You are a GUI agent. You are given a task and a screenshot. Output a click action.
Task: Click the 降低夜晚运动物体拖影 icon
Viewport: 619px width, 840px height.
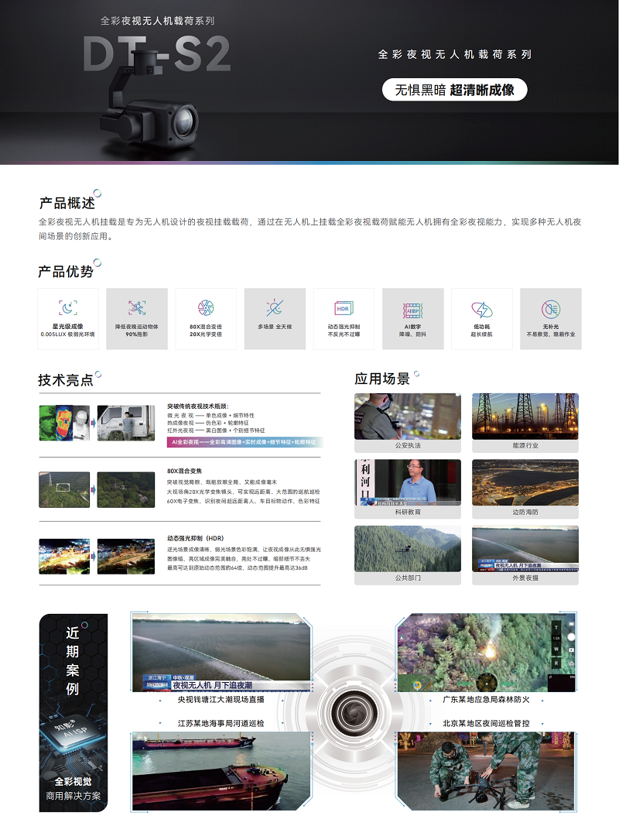coord(137,308)
